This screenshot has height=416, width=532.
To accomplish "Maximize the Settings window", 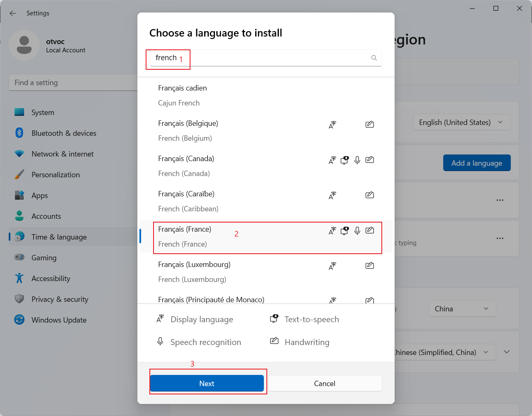I will pos(496,8).
